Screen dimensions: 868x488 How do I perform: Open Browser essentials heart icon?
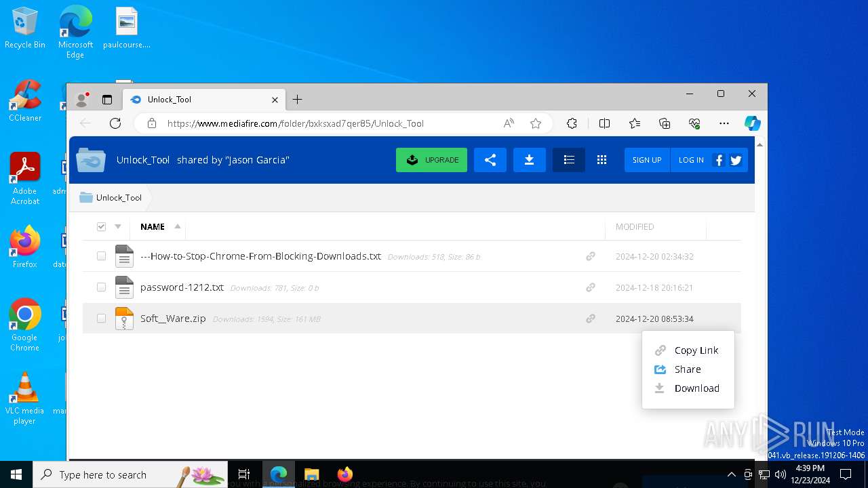(694, 123)
